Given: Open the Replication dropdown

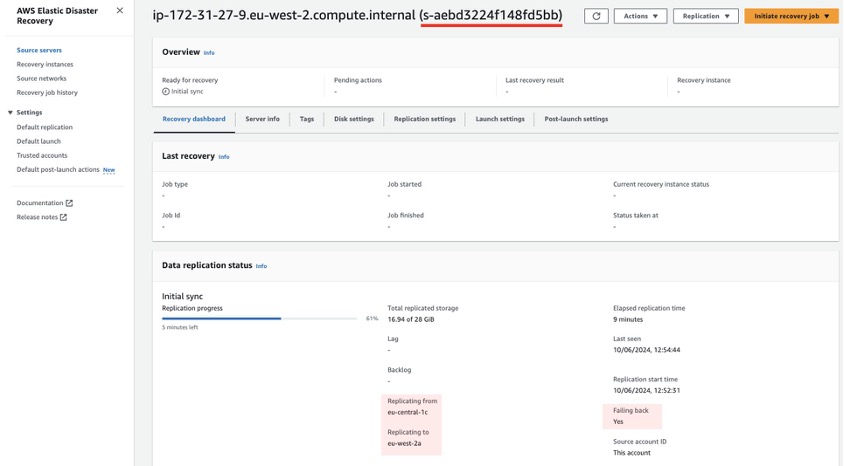Looking at the screenshot, I should [706, 16].
